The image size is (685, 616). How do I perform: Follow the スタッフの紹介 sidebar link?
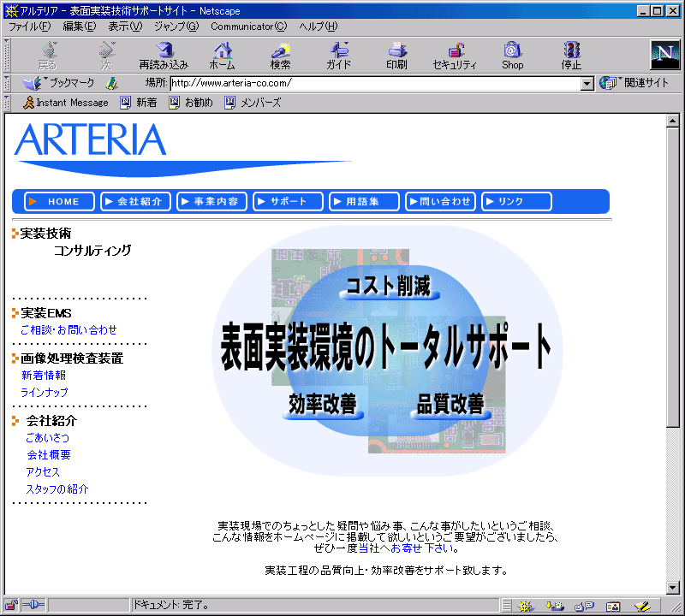(x=57, y=489)
